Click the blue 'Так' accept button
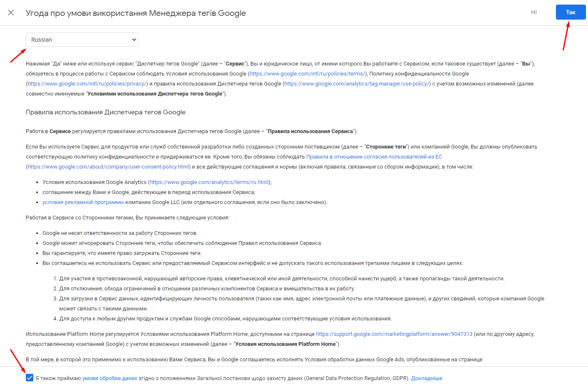 point(570,12)
